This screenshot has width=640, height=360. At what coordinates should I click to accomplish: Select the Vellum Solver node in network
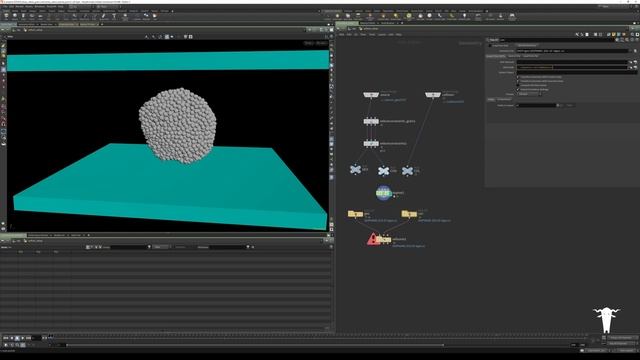[384, 193]
